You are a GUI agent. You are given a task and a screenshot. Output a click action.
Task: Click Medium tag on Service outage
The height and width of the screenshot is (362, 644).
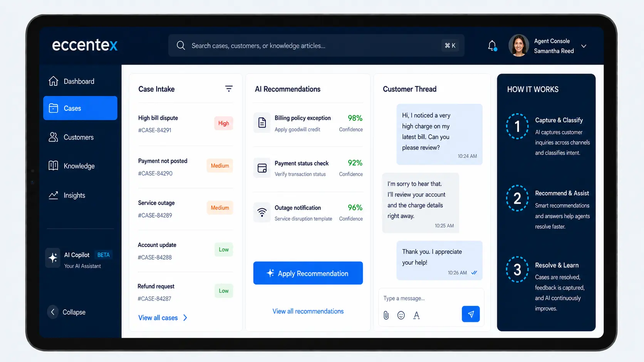click(x=220, y=208)
